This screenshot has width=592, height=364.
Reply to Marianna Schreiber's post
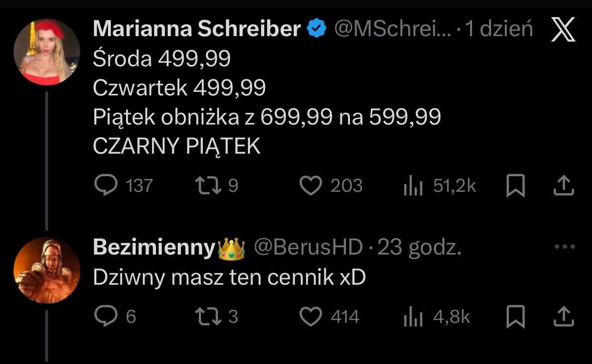tap(105, 186)
